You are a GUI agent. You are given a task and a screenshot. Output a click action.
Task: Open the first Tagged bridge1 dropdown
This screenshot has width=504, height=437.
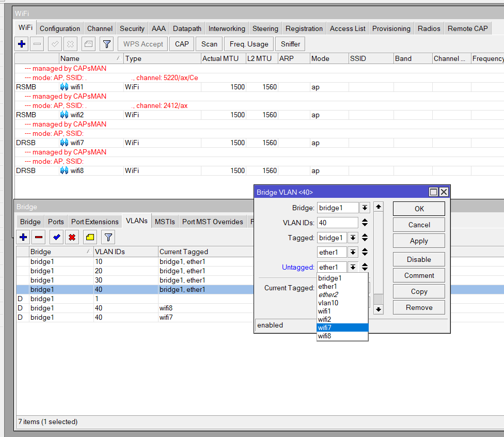pyautogui.click(x=353, y=238)
